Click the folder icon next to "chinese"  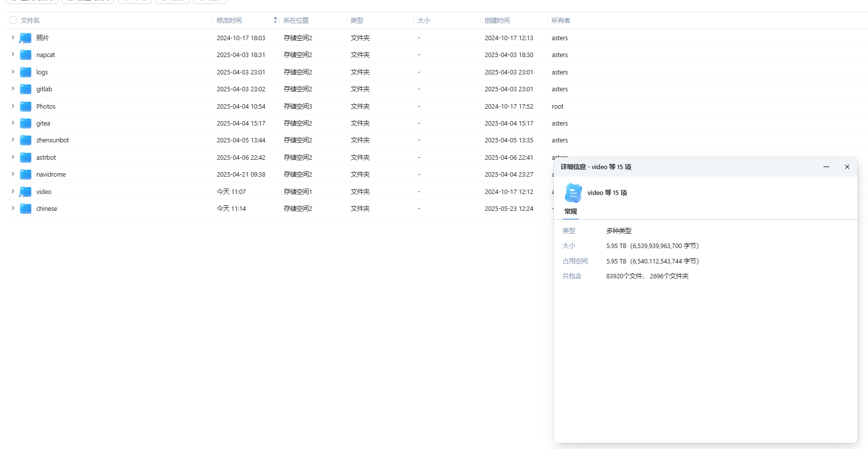(x=25, y=208)
